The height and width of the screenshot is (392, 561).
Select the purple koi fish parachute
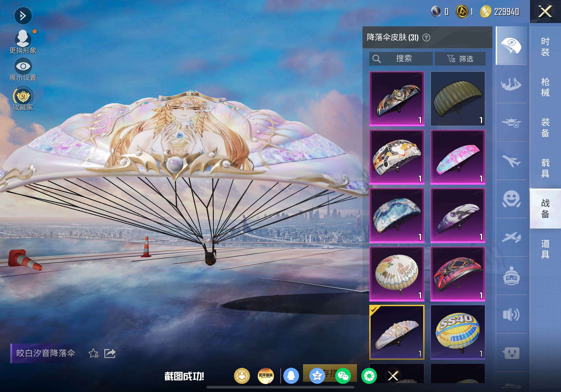click(x=458, y=216)
